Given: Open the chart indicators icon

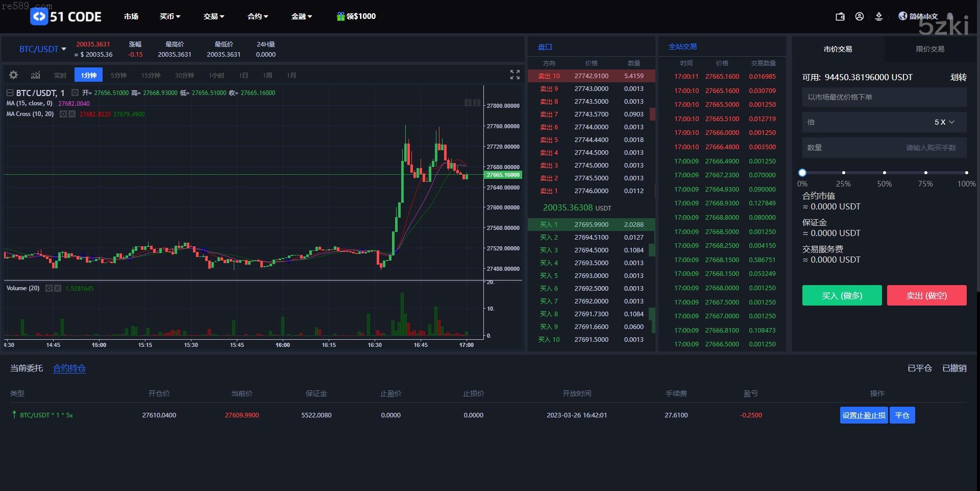Looking at the screenshot, I should pyautogui.click(x=35, y=75).
